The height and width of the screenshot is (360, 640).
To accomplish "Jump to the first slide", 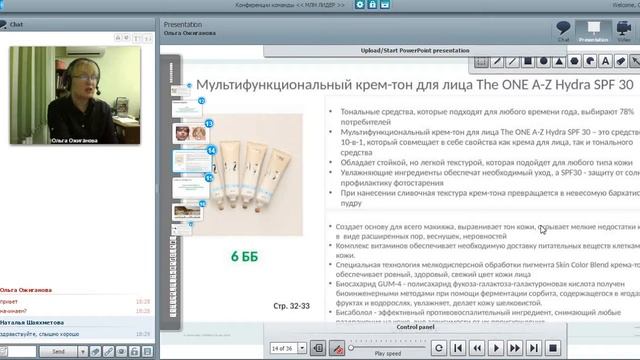I will [x=458, y=348].
